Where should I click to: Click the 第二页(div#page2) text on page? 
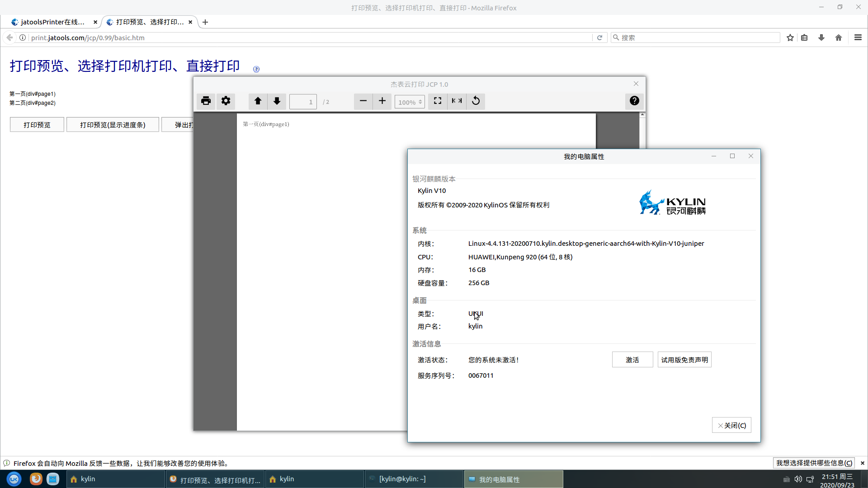pos(33,103)
